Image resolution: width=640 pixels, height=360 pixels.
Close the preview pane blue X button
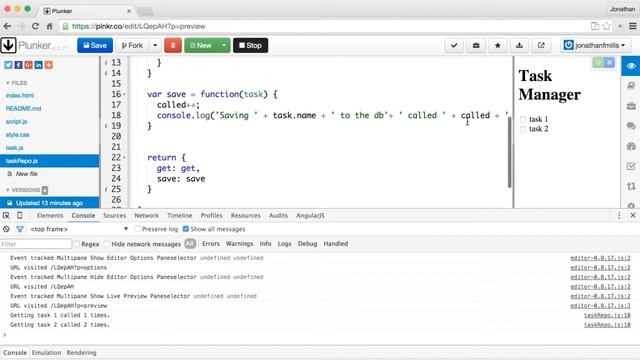pos(609,62)
